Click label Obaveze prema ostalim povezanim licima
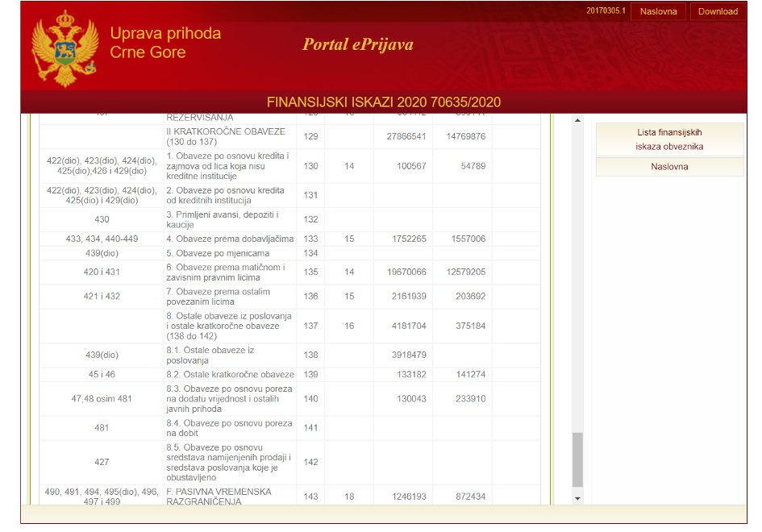762x532 pixels. click(x=219, y=297)
